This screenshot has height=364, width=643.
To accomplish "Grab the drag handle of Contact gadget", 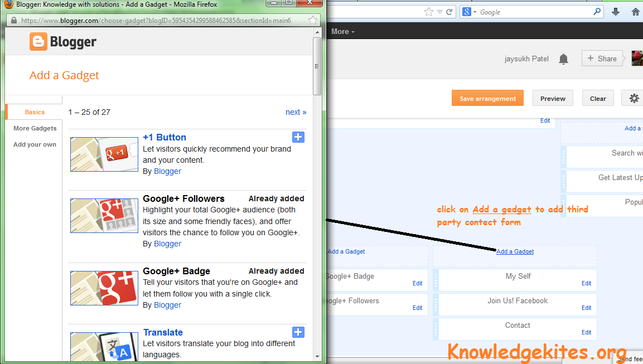I will [436, 329].
